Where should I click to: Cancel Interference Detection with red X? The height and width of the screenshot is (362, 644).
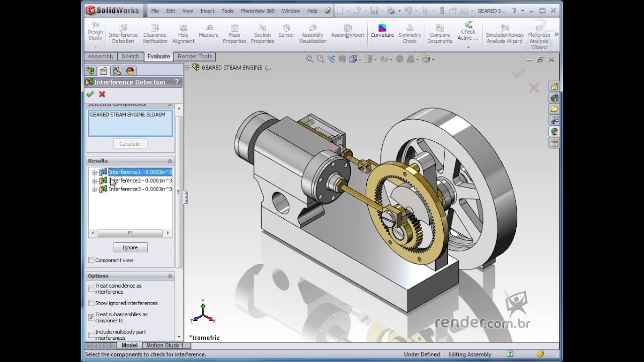coord(102,94)
